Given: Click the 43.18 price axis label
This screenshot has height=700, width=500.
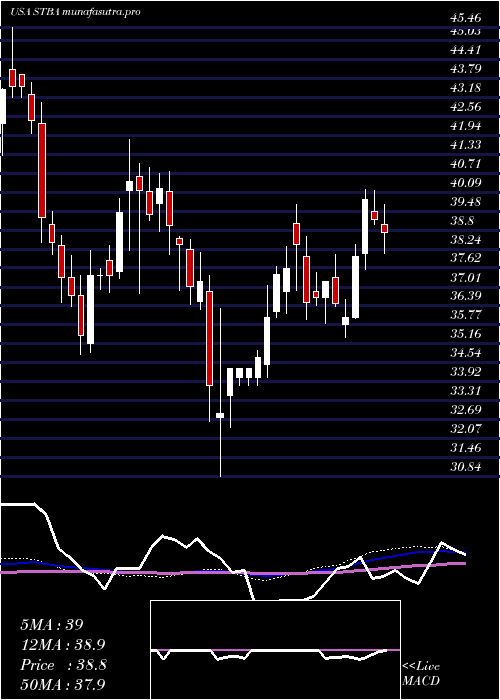Looking at the screenshot, I should click(466, 88).
